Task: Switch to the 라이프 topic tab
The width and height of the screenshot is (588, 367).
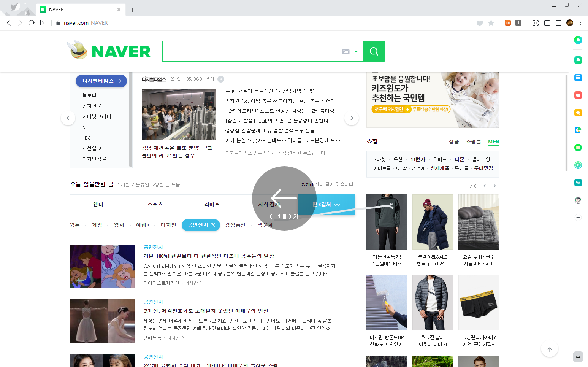Action: 212,205
